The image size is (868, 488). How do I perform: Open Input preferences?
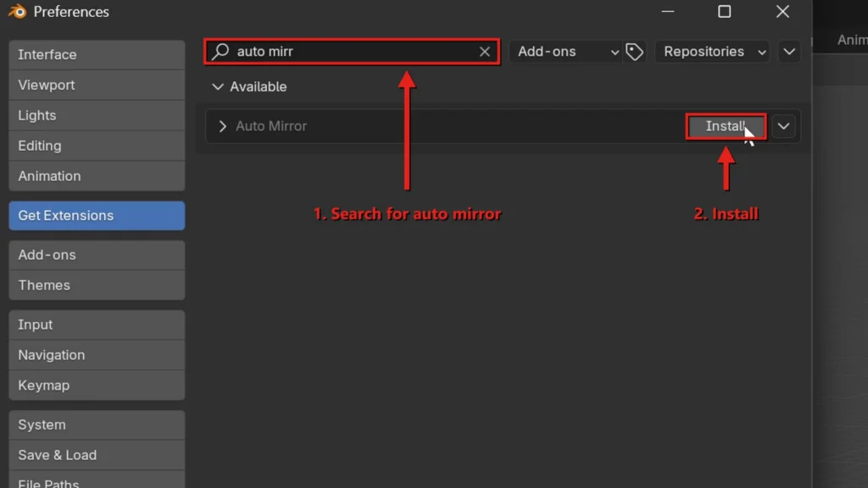[97, 324]
